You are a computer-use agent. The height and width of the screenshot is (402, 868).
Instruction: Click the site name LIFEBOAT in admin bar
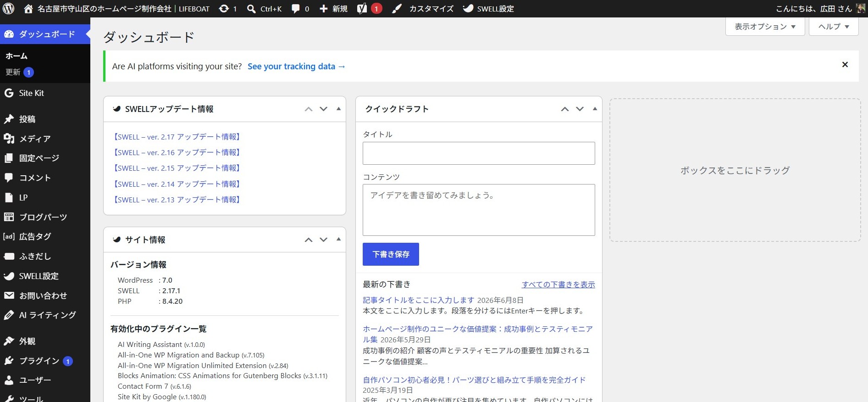coord(123,9)
